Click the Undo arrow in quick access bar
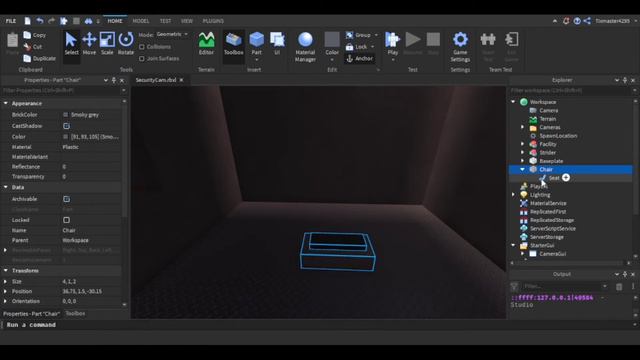Viewport: 640px width, 360px height. [x=40, y=21]
